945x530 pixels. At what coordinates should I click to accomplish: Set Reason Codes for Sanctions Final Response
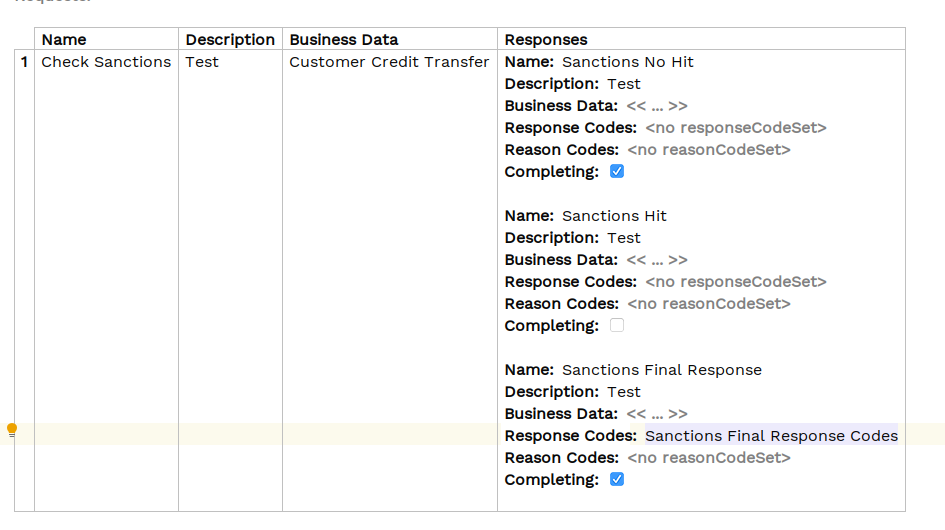point(708,458)
